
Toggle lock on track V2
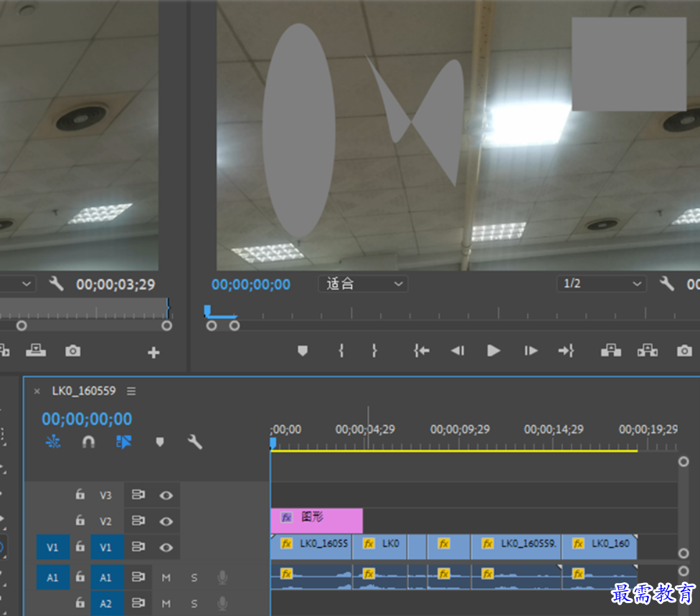coord(80,521)
